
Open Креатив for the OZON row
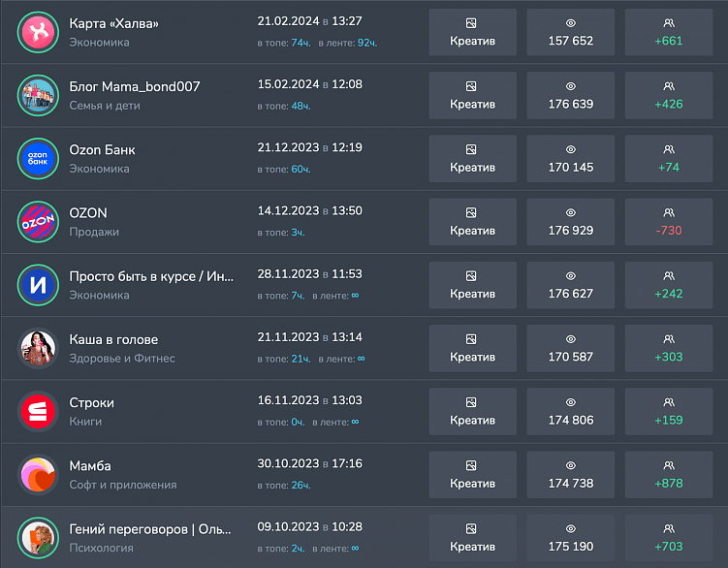pyautogui.click(x=472, y=221)
